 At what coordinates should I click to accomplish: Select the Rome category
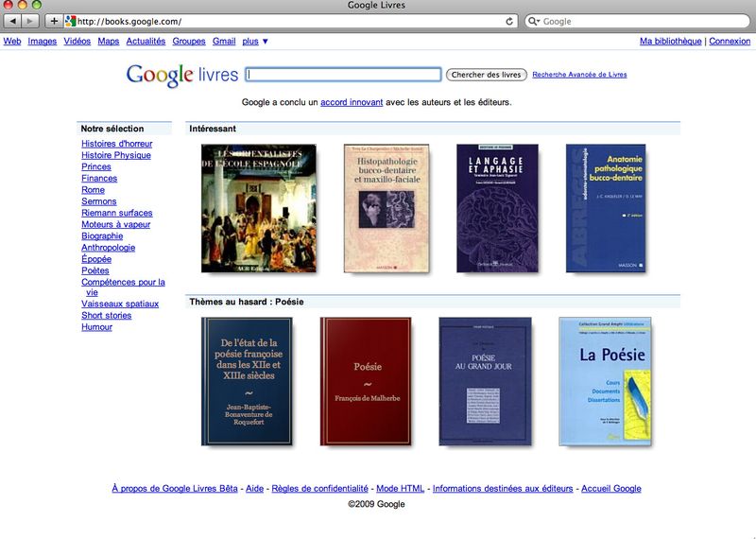point(93,190)
